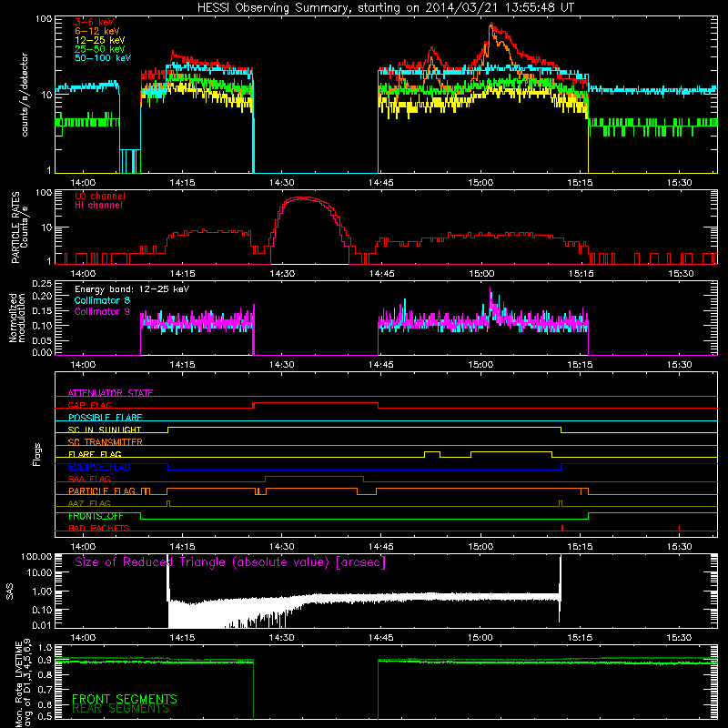This screenshot has height=728, width=728.
Task: Click the 'Energy band: 12-25 keV' caption
Action: [x=132, y=289]
